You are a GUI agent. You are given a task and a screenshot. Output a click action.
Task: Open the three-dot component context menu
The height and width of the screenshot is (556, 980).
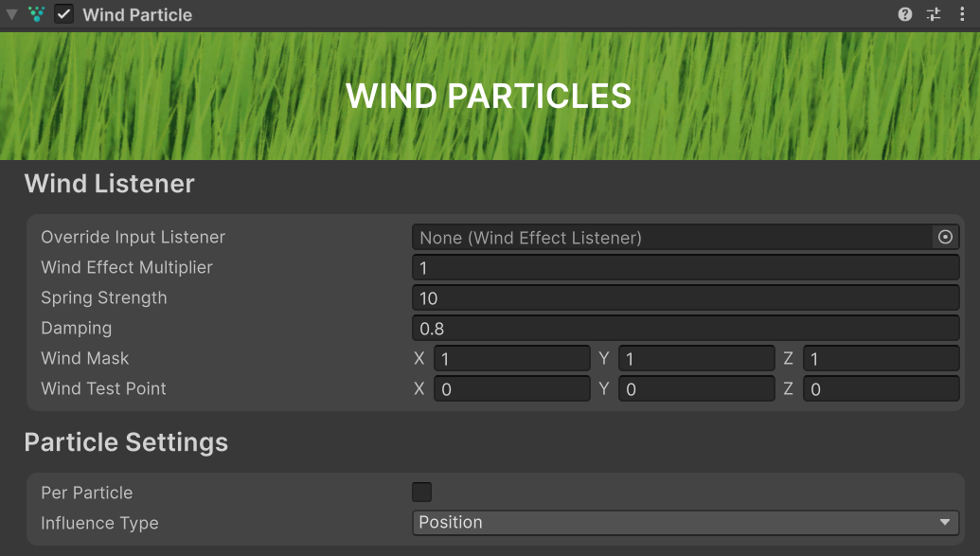point(962,14)
